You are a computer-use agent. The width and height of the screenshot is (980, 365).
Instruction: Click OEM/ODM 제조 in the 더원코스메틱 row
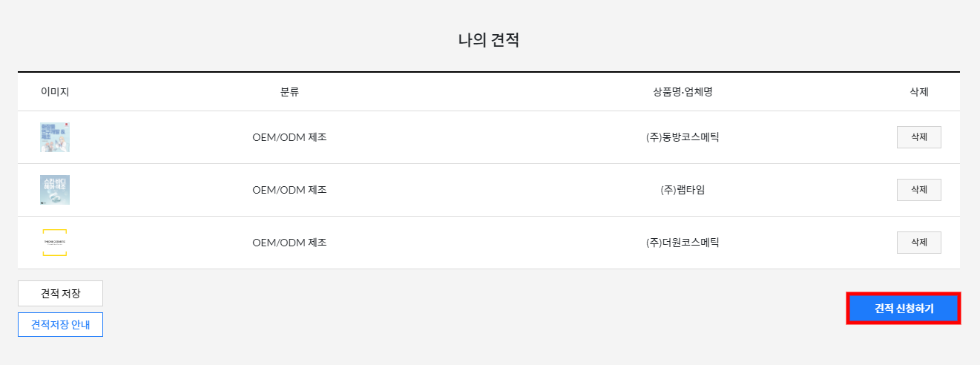coord(289,243)
